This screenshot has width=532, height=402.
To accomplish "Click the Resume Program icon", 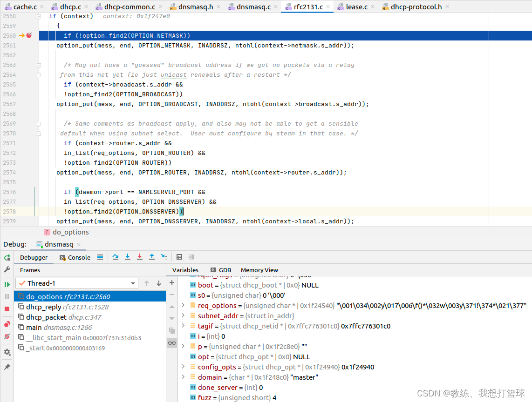I will click(x=7, y=284).
